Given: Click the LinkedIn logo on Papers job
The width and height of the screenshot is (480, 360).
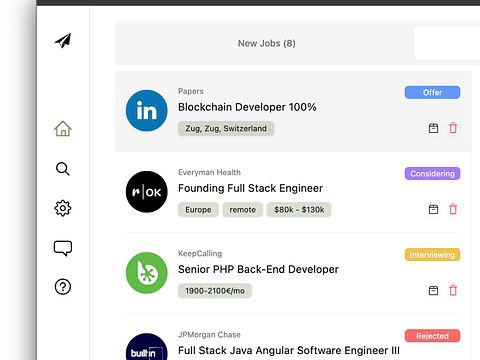Looking at the screenshot, I should click(147, 111).
